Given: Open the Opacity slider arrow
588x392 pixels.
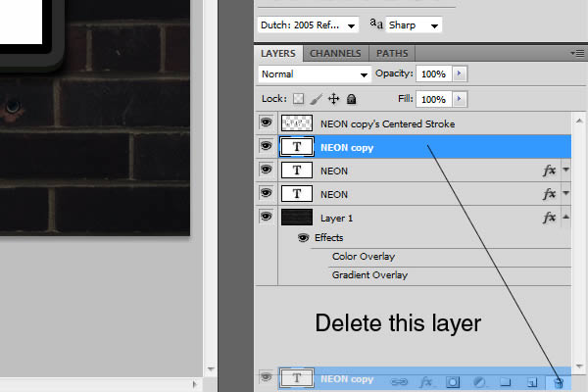Looking at the screenshot, I should [x=461, y=74].
